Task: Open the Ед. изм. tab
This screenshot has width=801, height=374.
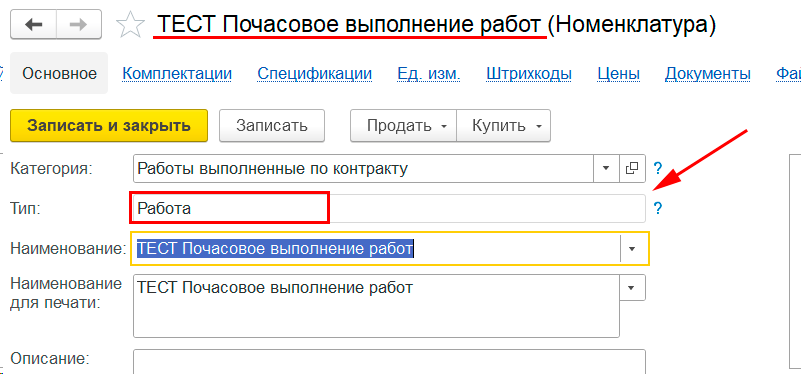Action: [429, 74]
